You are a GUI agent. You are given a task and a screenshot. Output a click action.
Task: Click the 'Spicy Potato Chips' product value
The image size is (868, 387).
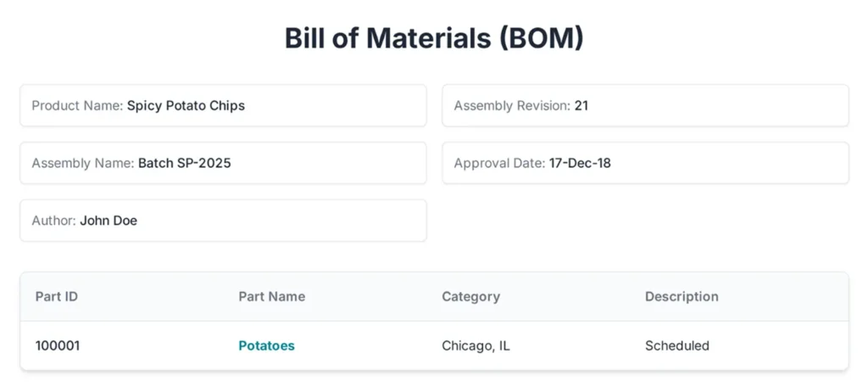coord(186,106)
